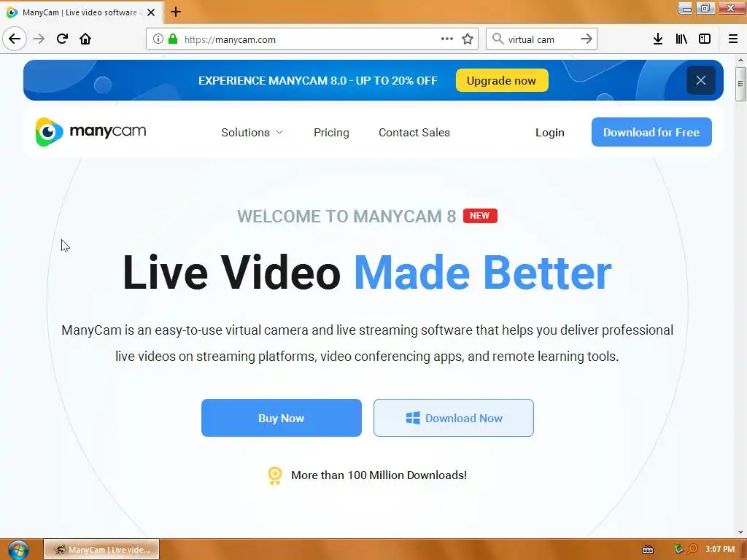Click the page vertical scrollbar thumb
Viewport: 747px width, 560px height.
(x=740, y=85)
